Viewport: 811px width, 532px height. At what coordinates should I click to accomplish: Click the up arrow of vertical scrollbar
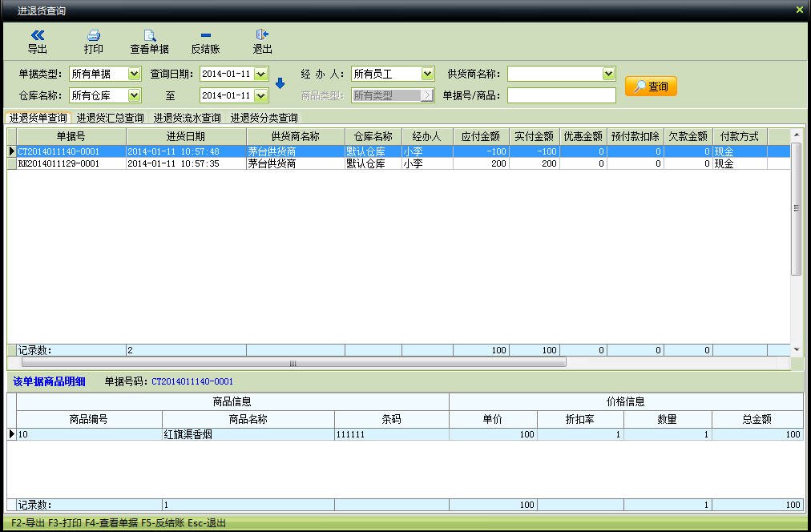[797, 135]
